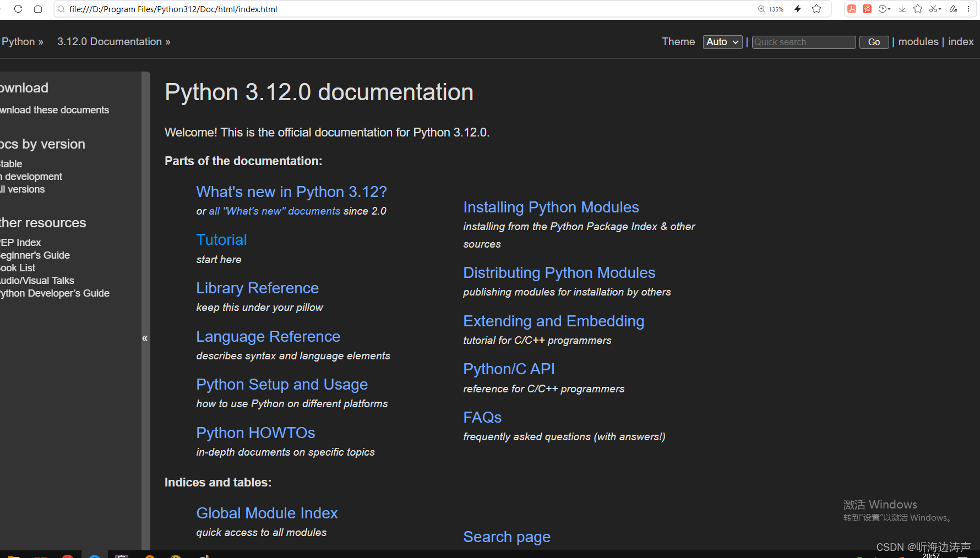The width and height of the screenshot is (980, 558).
Task: Open the index link in header
Action: (x=961, y=42)
